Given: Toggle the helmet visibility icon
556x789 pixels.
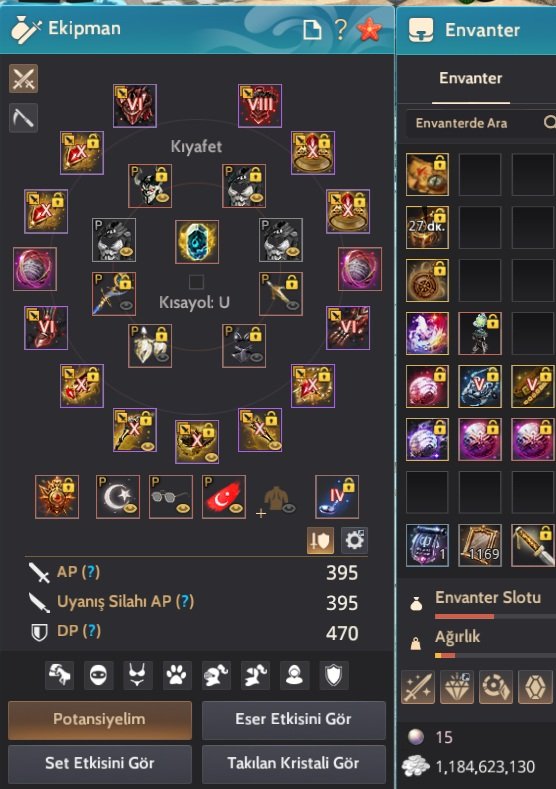Looking at the screenshot, I should tap(216, 675).
